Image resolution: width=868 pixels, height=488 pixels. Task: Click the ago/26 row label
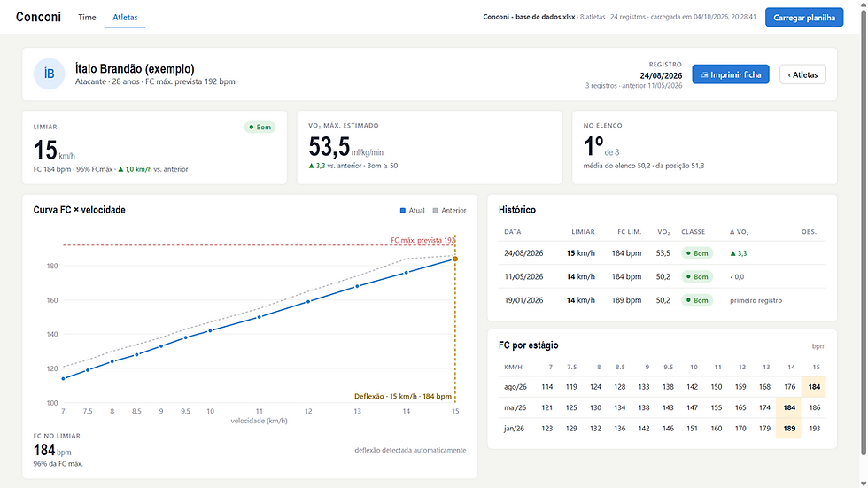[515, 387]
